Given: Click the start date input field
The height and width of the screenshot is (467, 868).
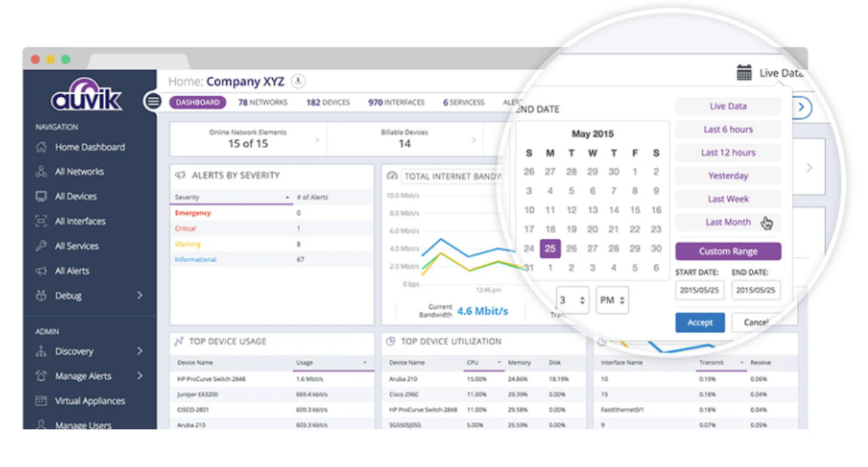Looking at the screenshot, I should click(699, 290).
